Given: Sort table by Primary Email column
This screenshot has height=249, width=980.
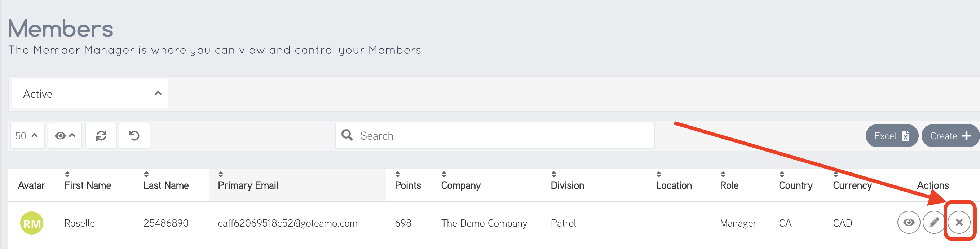Looking at the screenshot, I should point(248,185).
